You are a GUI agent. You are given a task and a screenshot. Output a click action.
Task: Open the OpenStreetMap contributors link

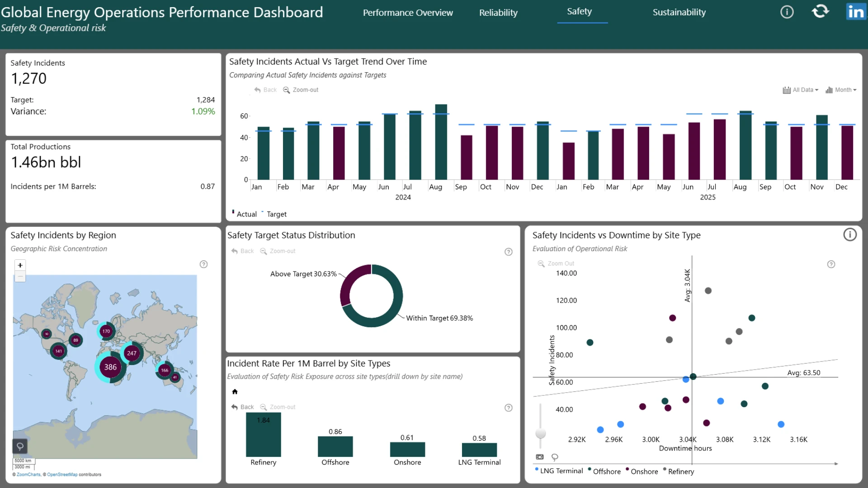coord(62,474)
